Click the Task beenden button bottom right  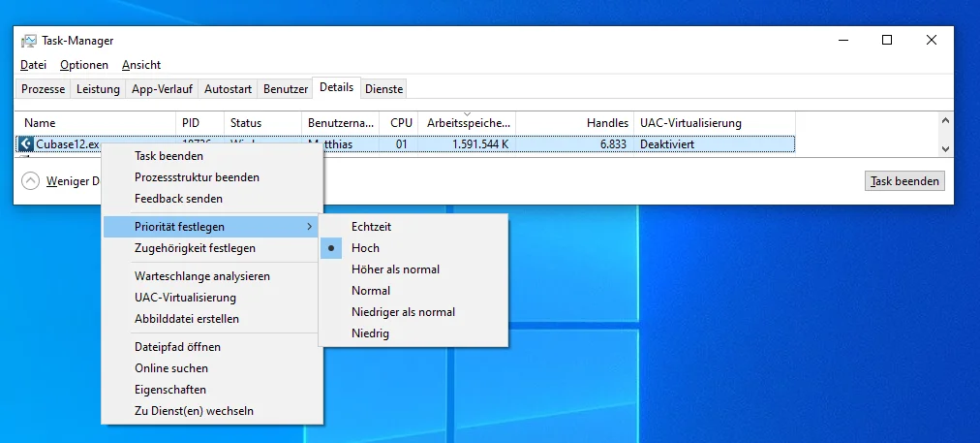coord(905,181)
